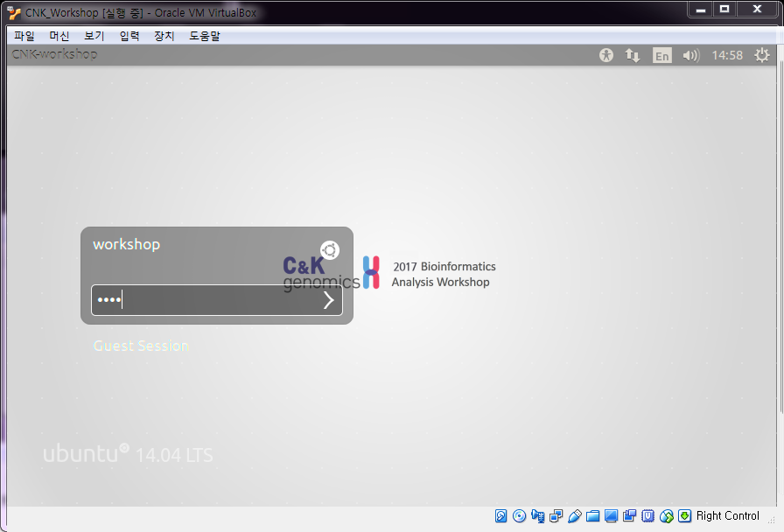Toggle the En keyboard layout indicator
The image size is (784, 532).
tap(662, 55)
